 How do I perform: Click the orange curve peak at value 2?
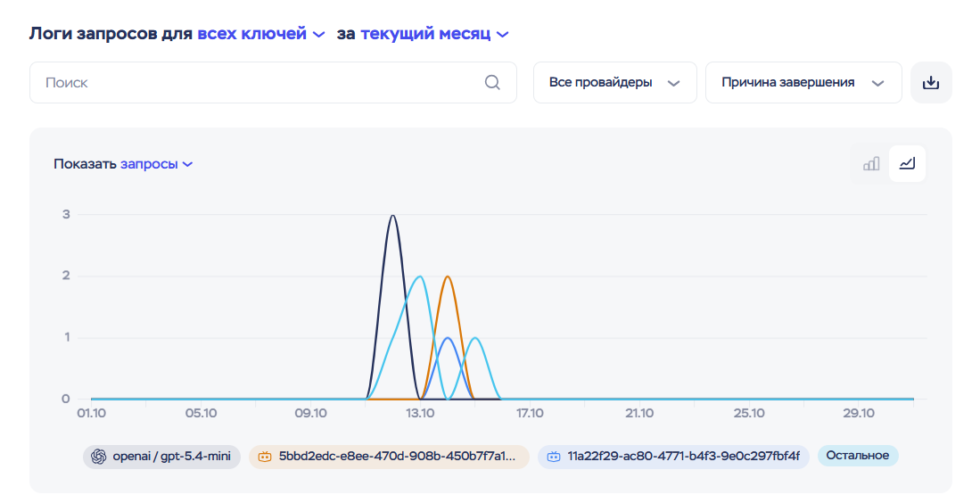[448, 277]
